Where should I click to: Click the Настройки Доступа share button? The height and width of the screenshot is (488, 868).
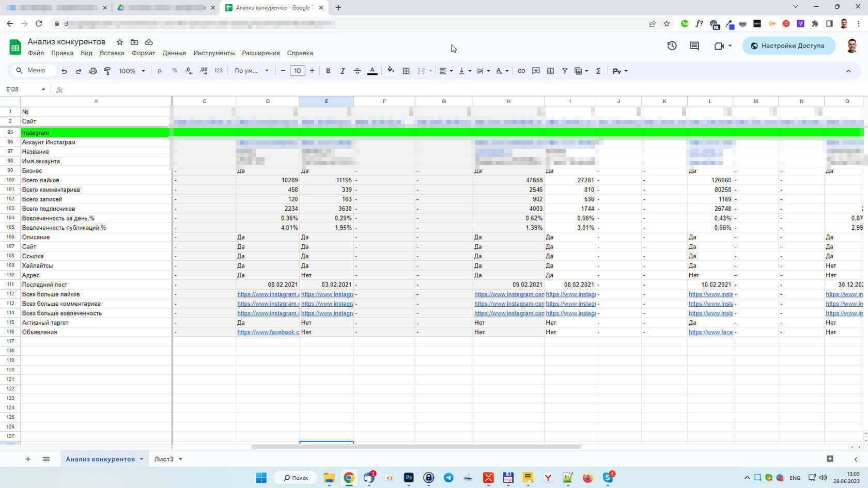pyautogui.click(x=788, y=46)
